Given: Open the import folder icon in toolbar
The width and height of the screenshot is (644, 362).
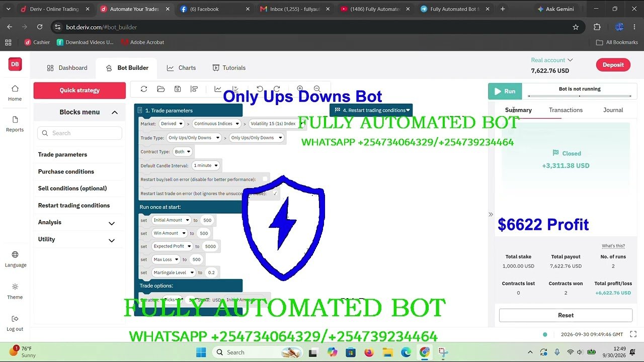Looking at the screenshot, I should coord(161,89).
